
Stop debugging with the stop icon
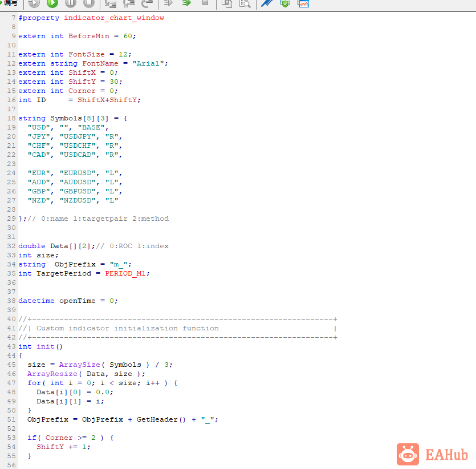(x=89, y=3)
